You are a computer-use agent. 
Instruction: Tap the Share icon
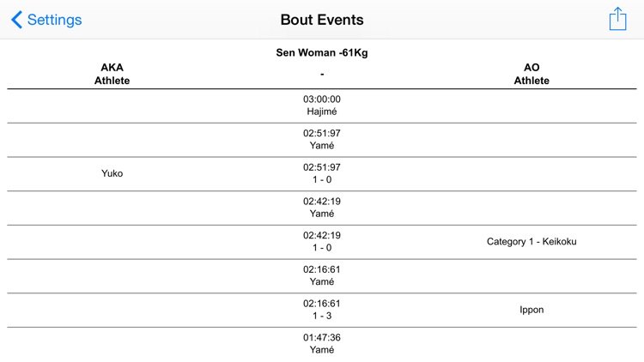coord(617,20)
